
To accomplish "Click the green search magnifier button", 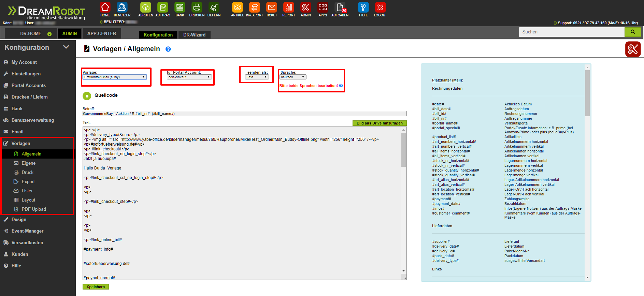I will point(633,32).
